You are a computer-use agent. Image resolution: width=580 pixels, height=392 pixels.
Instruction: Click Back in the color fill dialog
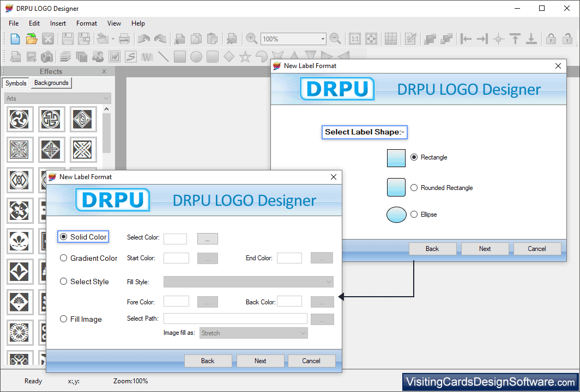click(x=208, y=361)
